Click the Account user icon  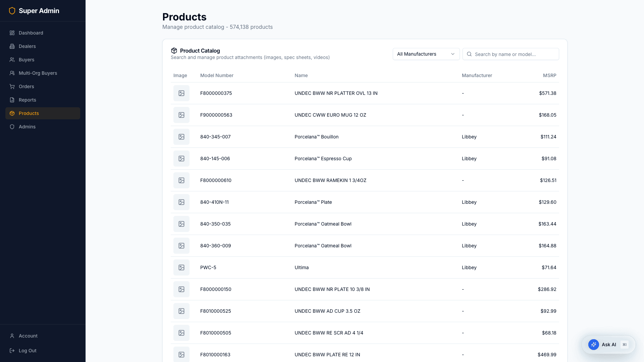(12, 336)
